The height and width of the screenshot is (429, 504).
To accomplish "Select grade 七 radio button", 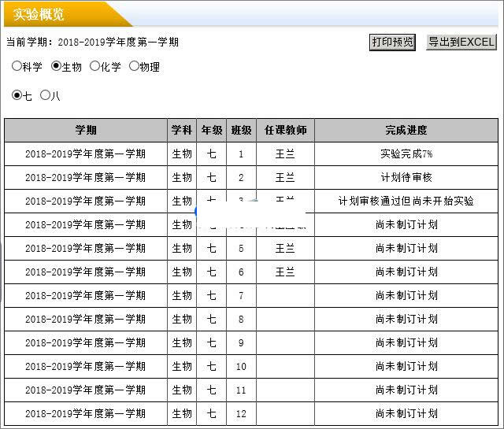I will pos(17,95).
